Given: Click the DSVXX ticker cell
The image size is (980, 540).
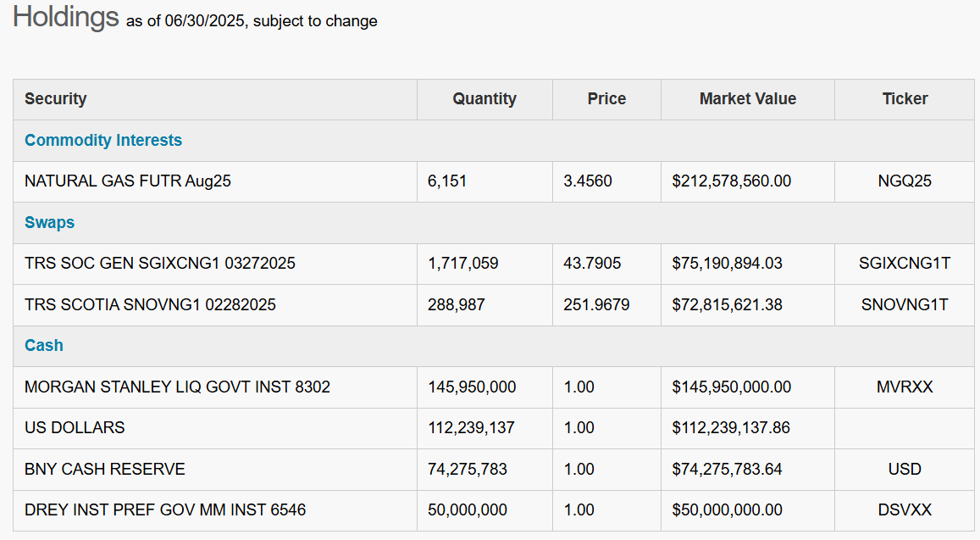Looking at the screenshot, I should [x=905, y=510].
